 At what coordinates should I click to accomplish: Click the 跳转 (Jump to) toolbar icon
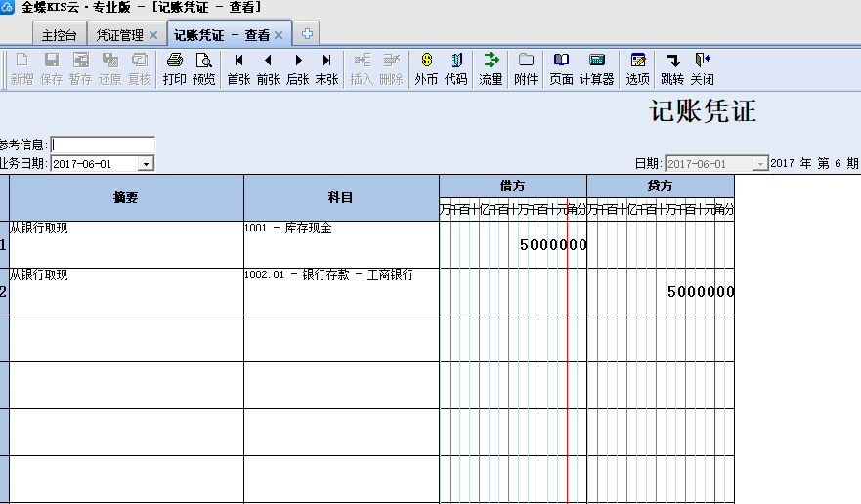coord(672,68)
